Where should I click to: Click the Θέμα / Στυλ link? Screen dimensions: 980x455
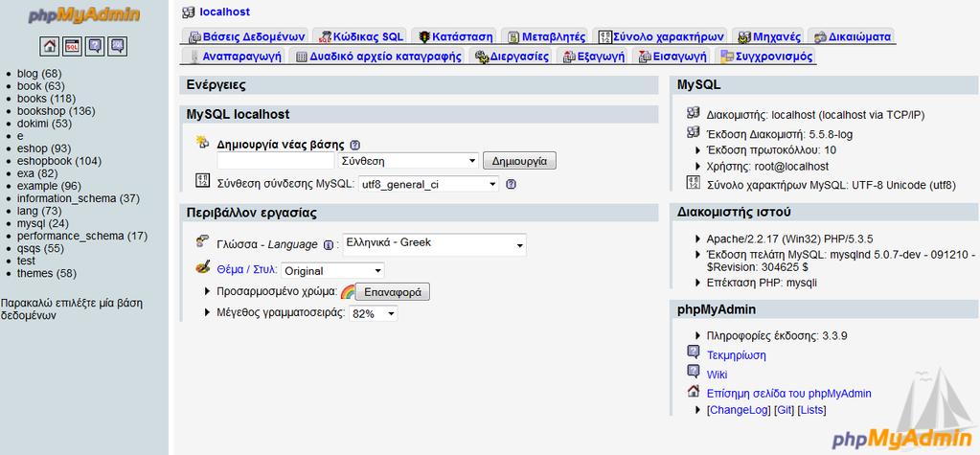click(x=247, y=270)
